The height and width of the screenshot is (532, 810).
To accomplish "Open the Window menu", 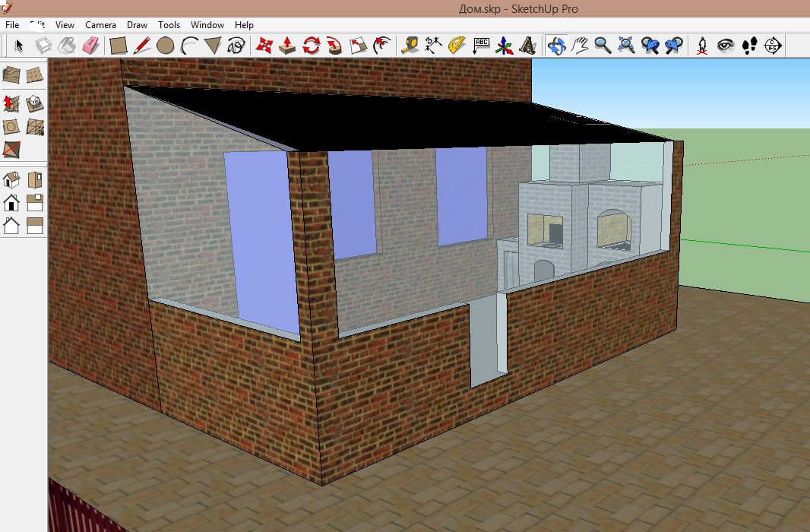I will click(207, 25).
